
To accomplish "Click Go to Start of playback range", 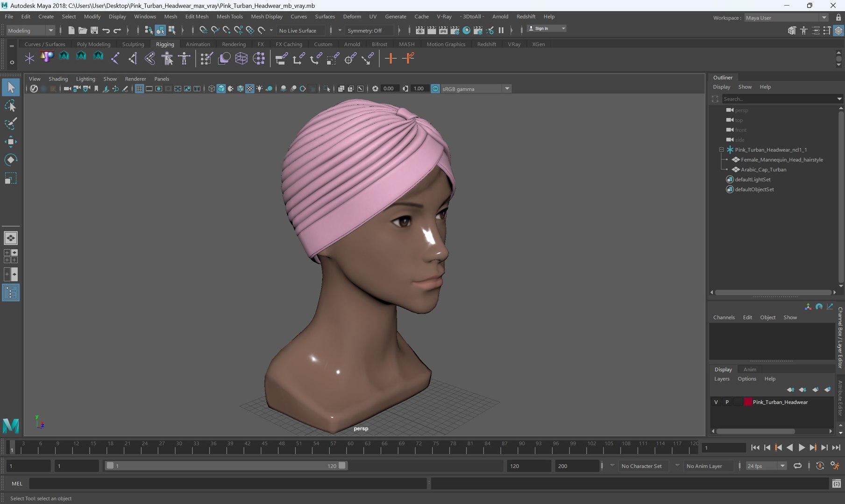I will pos(755,448).
